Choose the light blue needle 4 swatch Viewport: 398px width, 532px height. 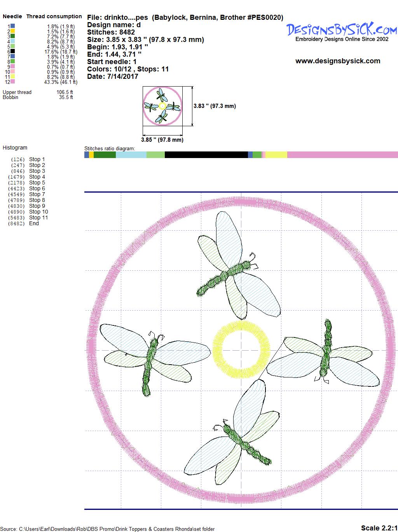[x=13, y=41]
